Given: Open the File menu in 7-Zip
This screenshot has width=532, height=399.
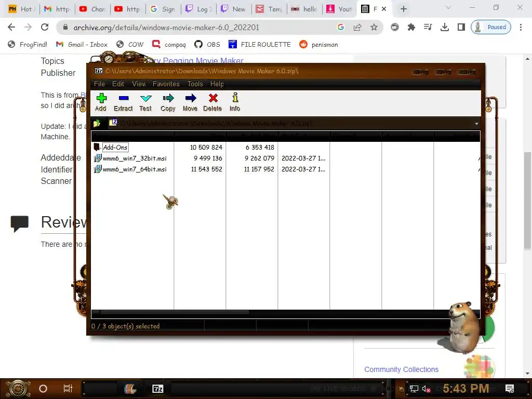Looking at the screenshot, I should click(x=99, y=84).
